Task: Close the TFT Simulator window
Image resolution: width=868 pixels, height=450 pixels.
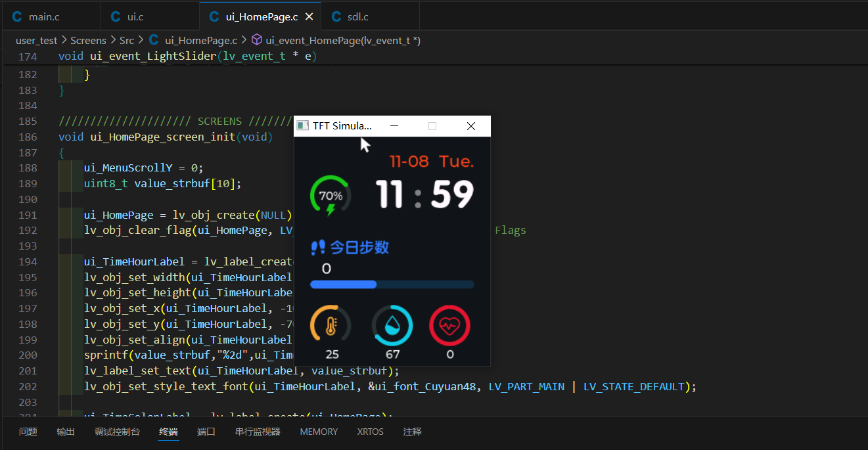Action: [x=471, y=126]
